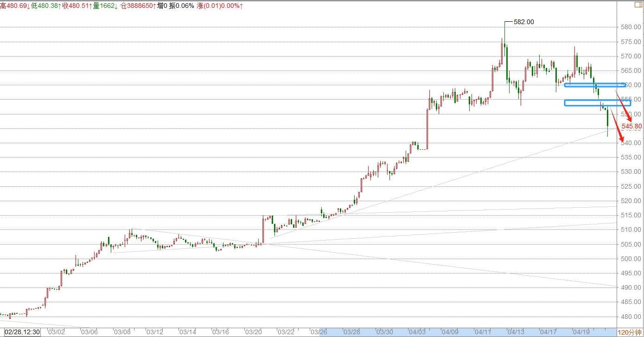Click the 525.00 price axis label

(x=631, y=186)
